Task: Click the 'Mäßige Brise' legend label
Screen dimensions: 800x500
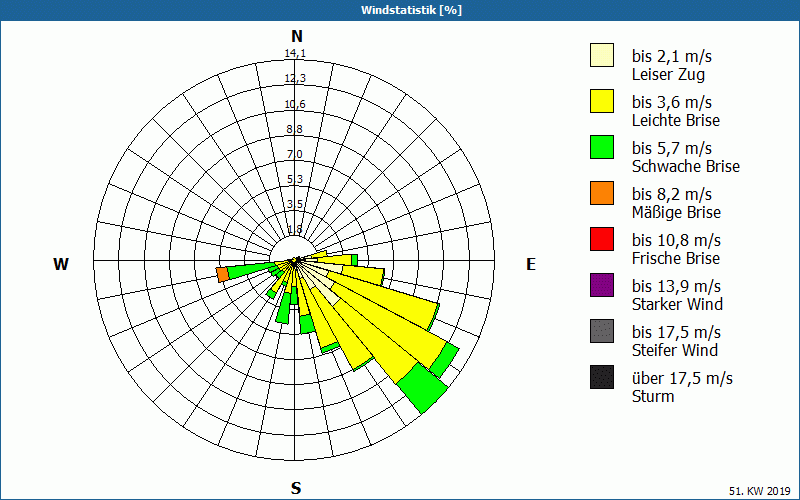Action: (x=677, y=212)
